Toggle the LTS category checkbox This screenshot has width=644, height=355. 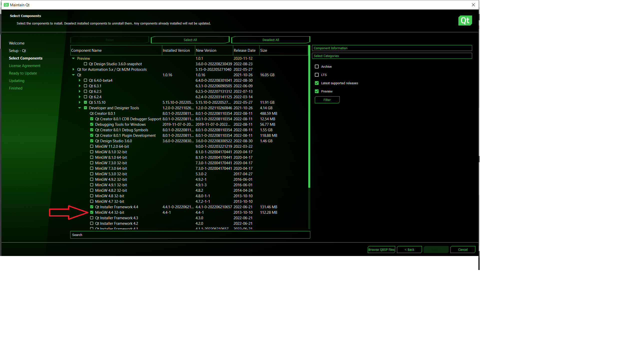pos(317,75)
